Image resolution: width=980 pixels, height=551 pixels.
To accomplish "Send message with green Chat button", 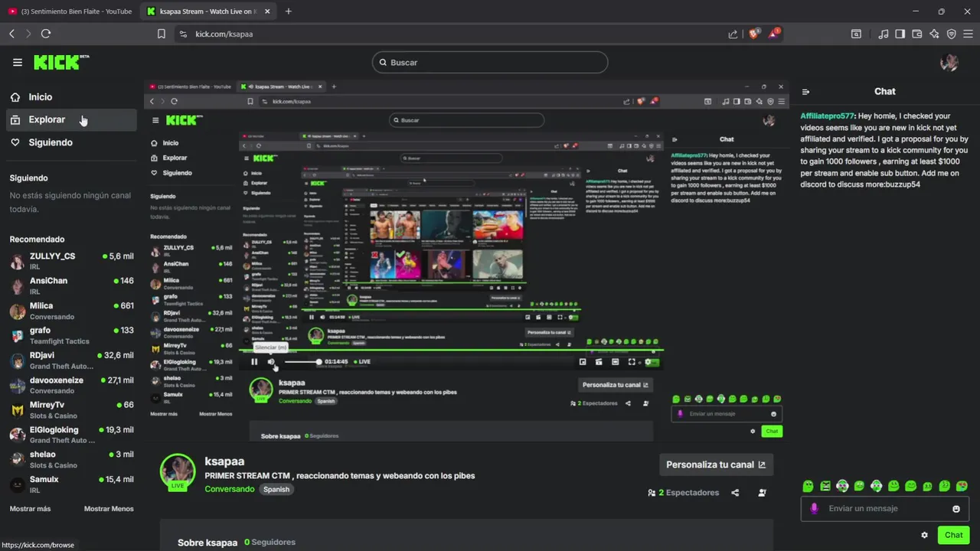I will pos(953,535).
